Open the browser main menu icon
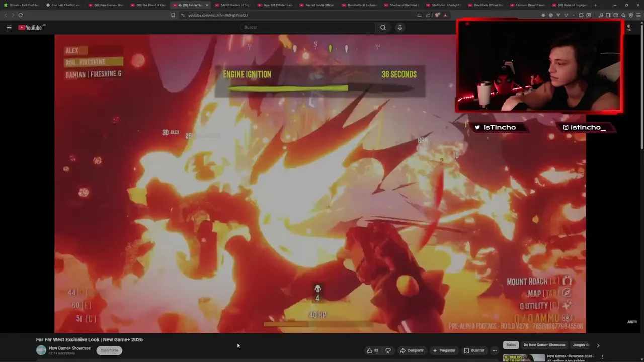 pos(638,15)
